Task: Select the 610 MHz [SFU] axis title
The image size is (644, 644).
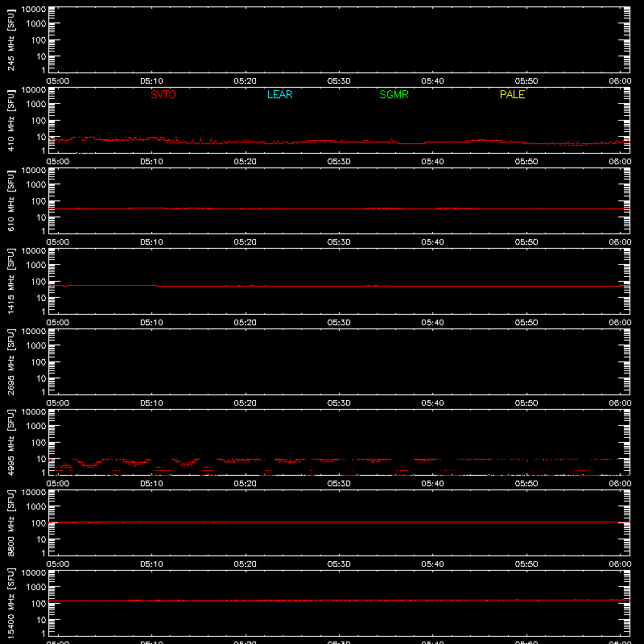Action: pyautogui.click(x=10, y=200)
